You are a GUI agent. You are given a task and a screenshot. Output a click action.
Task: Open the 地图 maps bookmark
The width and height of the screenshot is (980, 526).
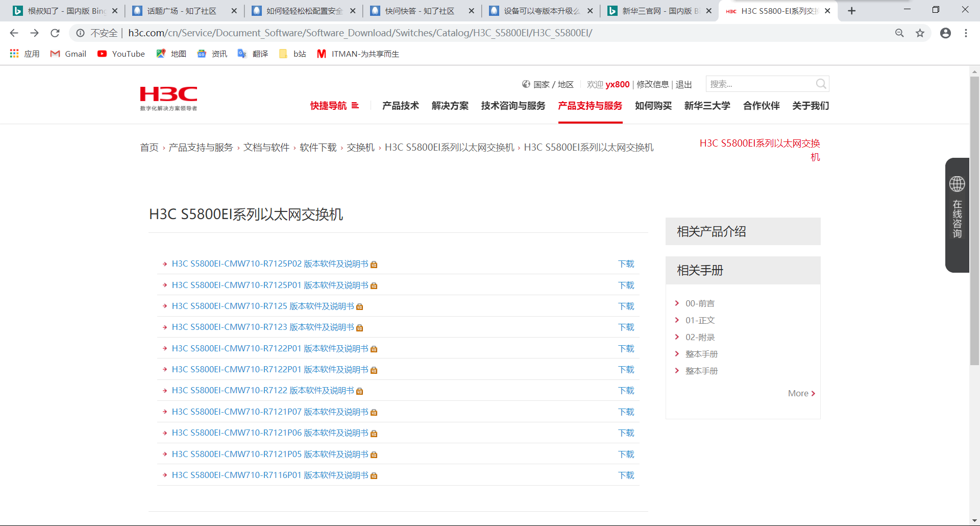171,54
